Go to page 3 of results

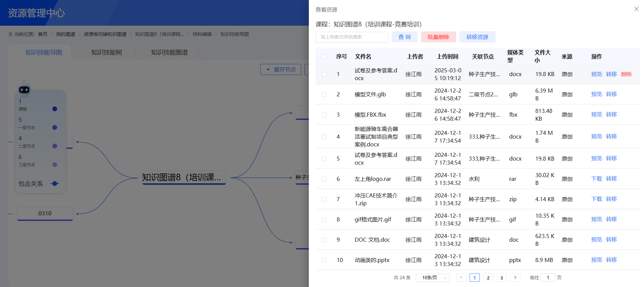coord(501,278)
